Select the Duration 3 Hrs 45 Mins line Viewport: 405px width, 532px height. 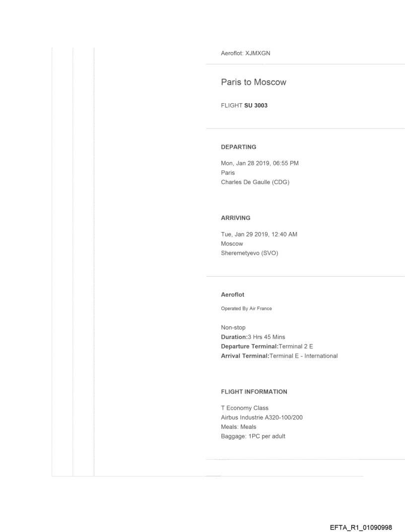253,337
